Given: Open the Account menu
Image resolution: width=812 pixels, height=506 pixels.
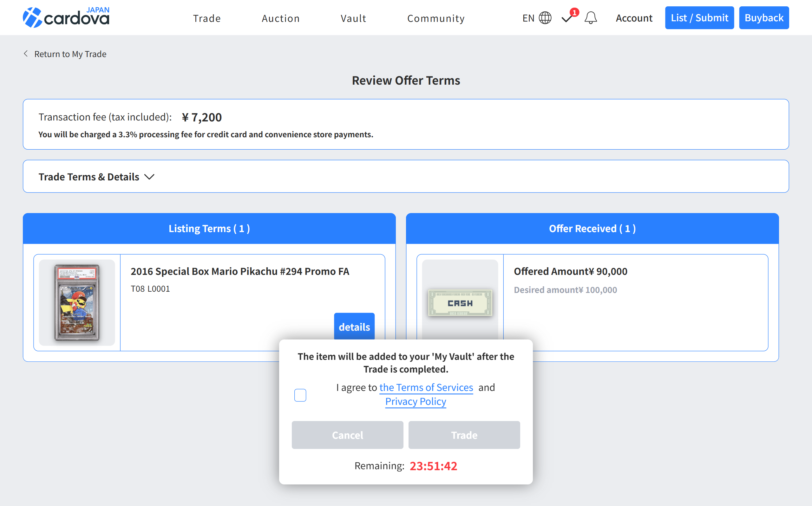Looking at the screenshot, I should point(634,18).
